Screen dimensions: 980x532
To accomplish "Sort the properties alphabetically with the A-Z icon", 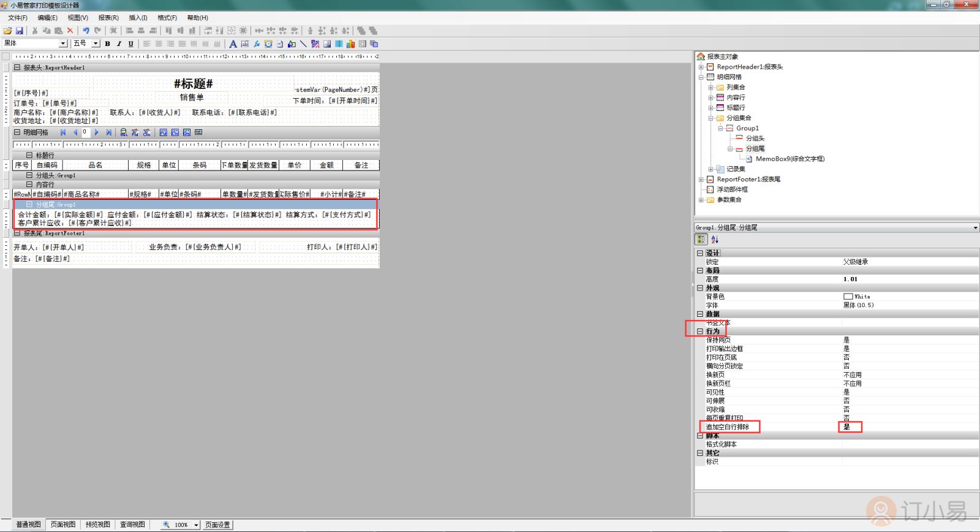I will (x=714, y=239).
